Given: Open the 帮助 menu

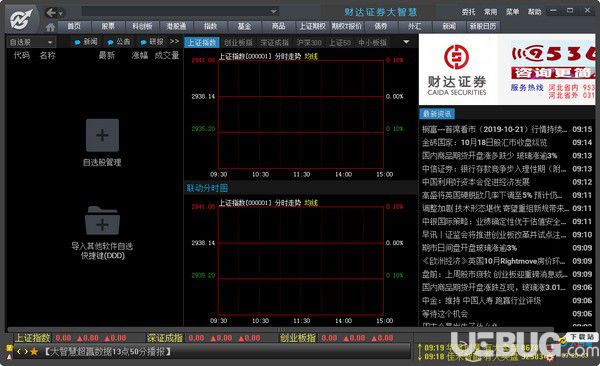Looking at the screenshot, I should [535, 12].
